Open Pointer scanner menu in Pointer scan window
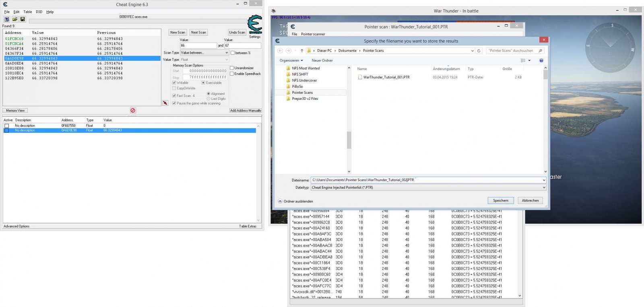This screenshot has height=307, width=644. click(313, 34)
